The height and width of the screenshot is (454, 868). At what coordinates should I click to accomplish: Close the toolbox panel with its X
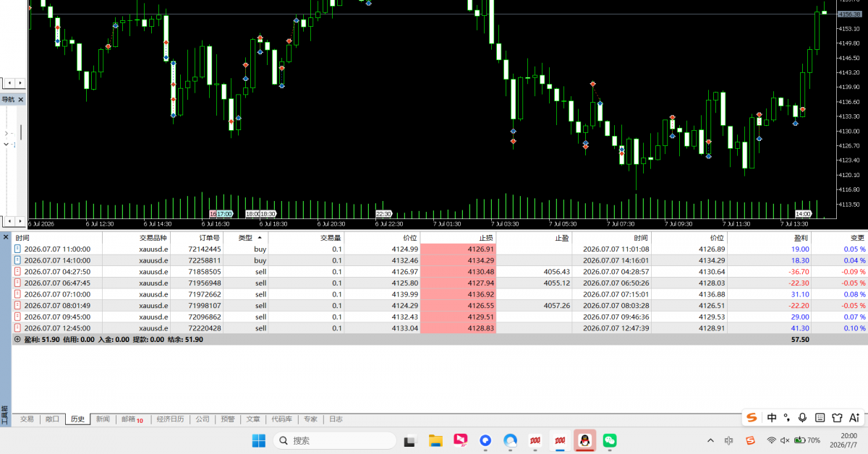5,237
